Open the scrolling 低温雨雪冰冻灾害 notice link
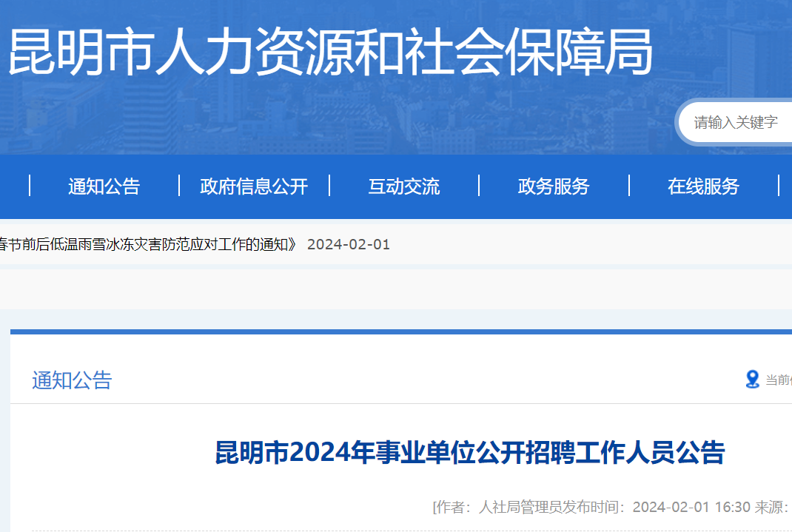792x532 pixels. (148, 245)
